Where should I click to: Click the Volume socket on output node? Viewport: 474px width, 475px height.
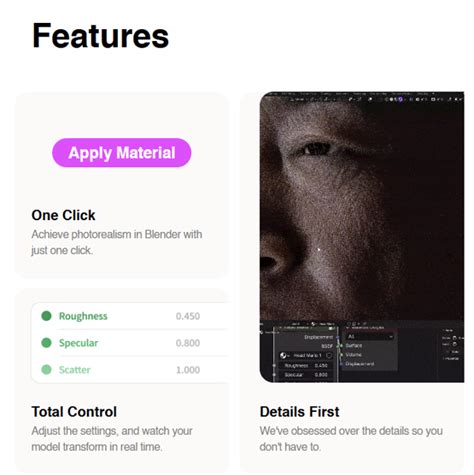click(341, 355)
